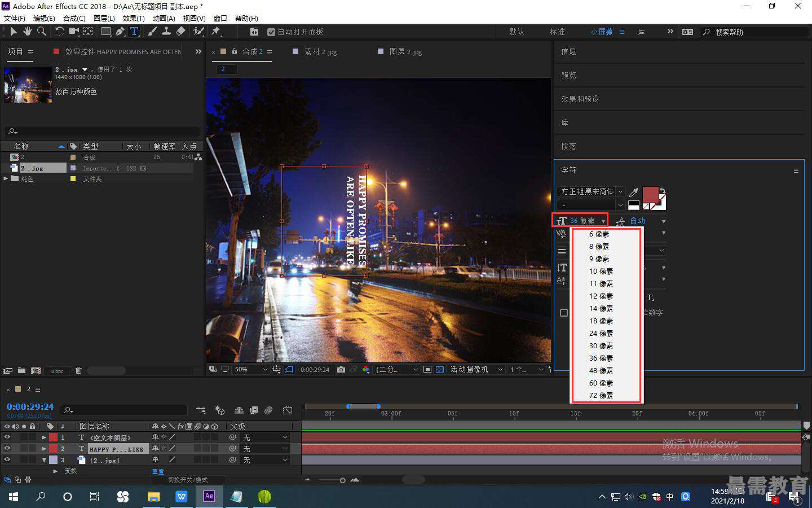Image resolution: width=812 pixels, height=508 pixels.
Task: Open composition mini-flowchart icon
Action: [201, 410]
